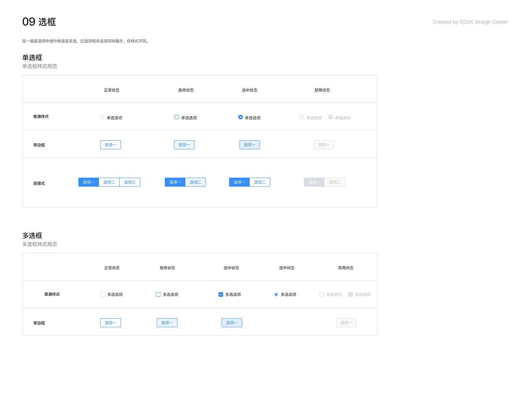Screen dimensions: 532x399
Task: Click 普通样式 row label in checkbox table
Action: coord(52,294)
